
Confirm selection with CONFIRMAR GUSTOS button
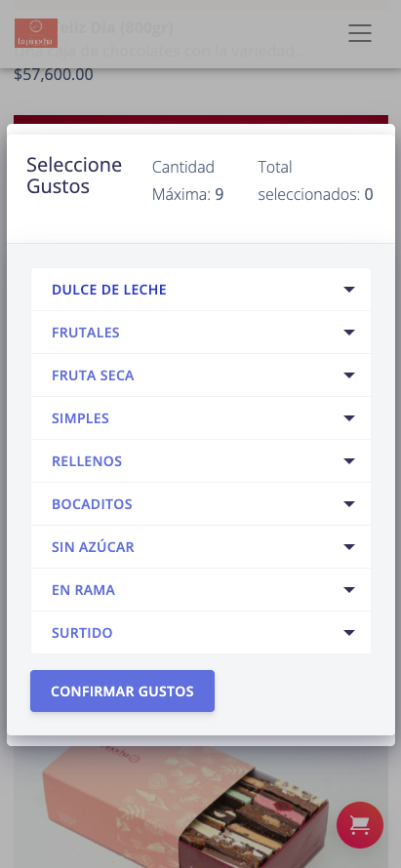pyautogui.click(x=122, y=690)
